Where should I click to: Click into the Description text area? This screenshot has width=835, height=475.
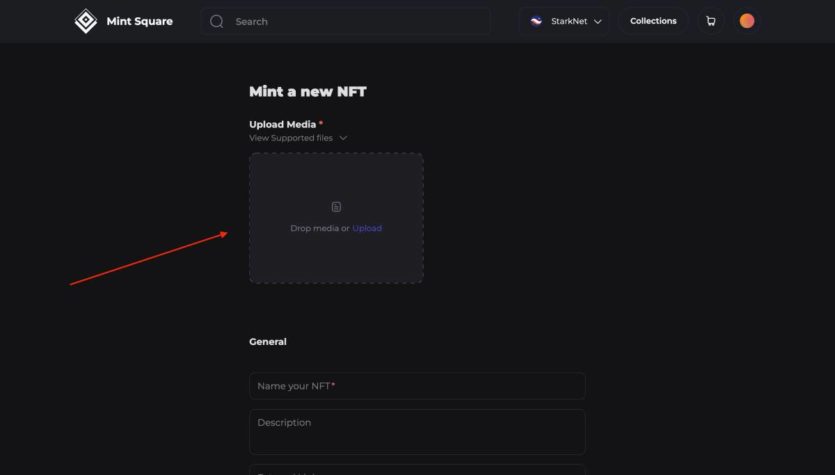point(417,431)
